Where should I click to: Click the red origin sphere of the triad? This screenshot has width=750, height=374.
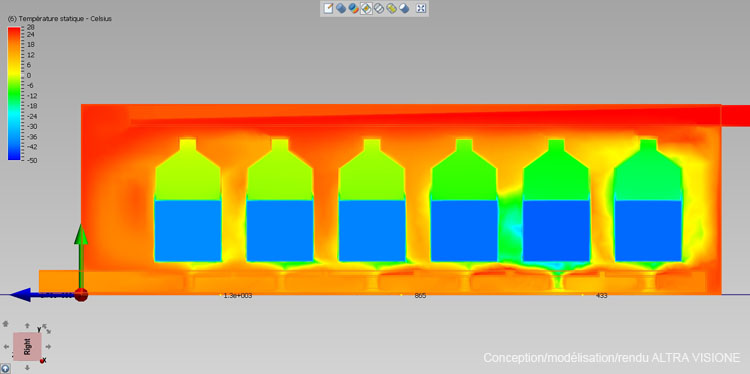(x=82, y=295)
